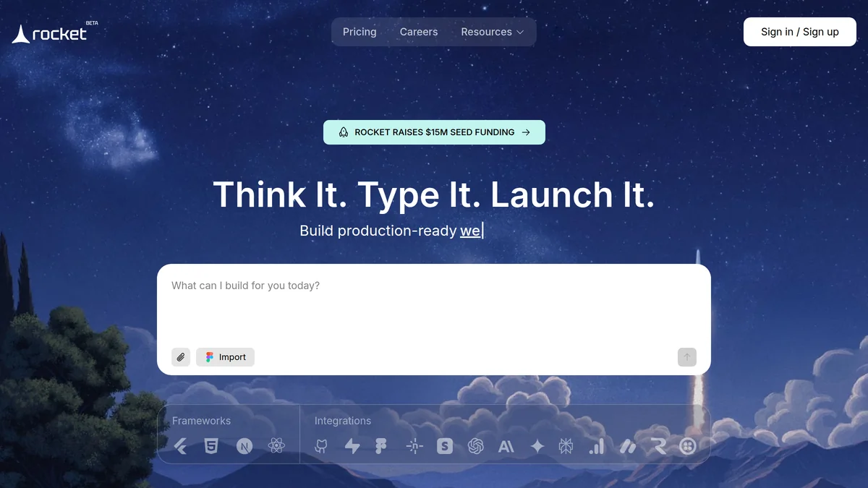Click the Twilio integration icon

pyautogui.click(x=688, y=447)
